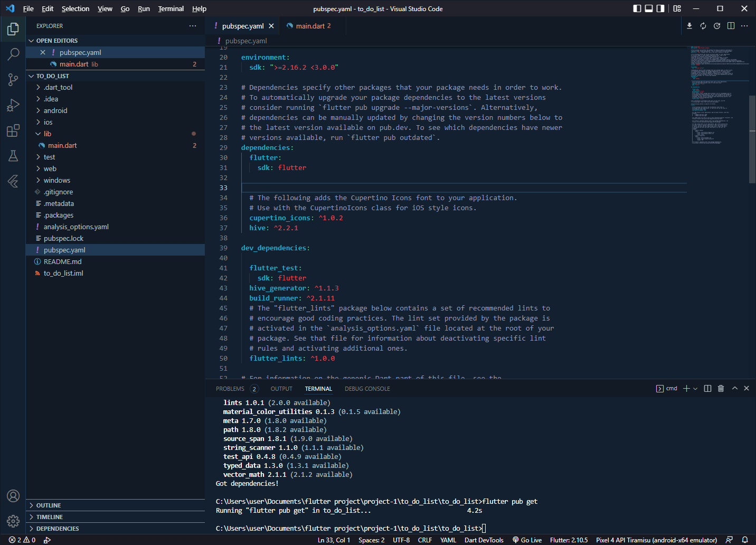756x545 pixels.
Task: Open the File menu
Action: click(29, 8)
